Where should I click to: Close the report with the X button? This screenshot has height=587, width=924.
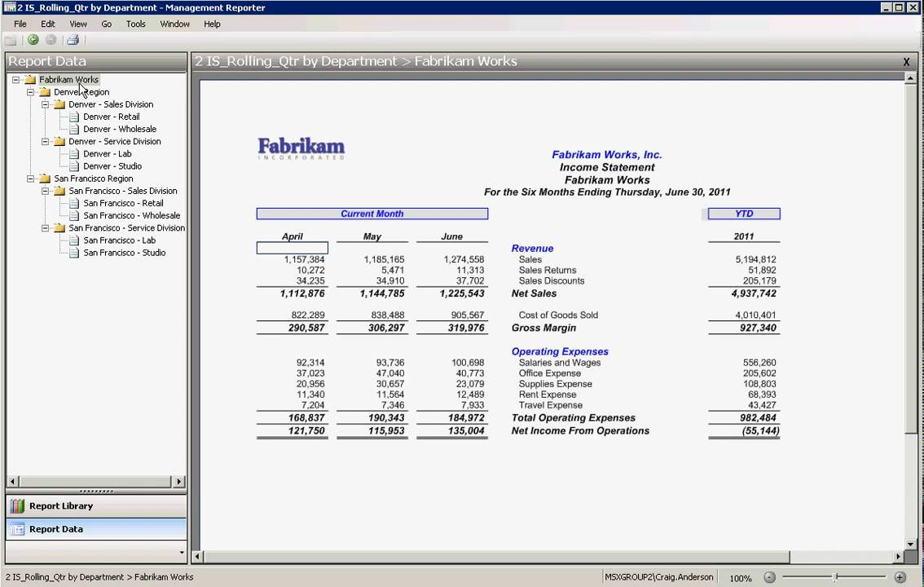click(906, 61)
